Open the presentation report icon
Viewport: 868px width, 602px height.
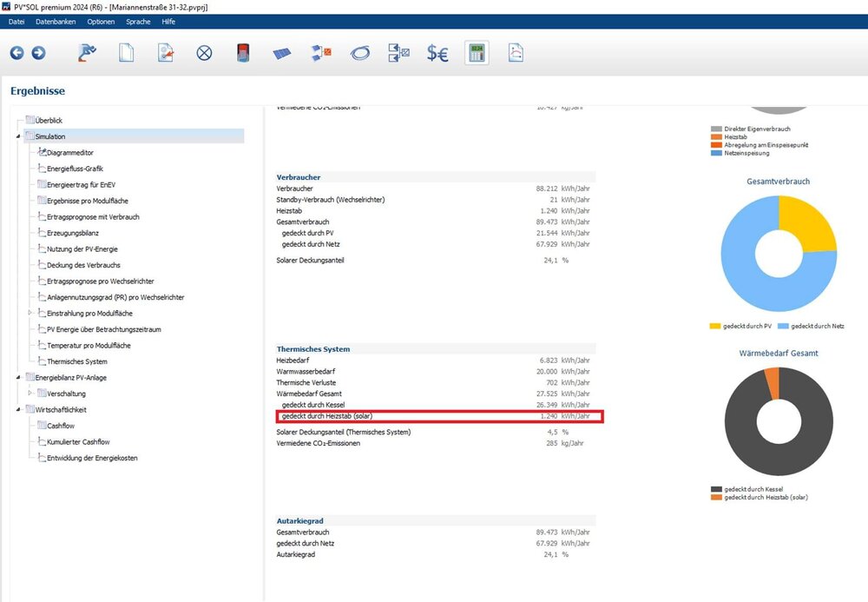point(516,53)
